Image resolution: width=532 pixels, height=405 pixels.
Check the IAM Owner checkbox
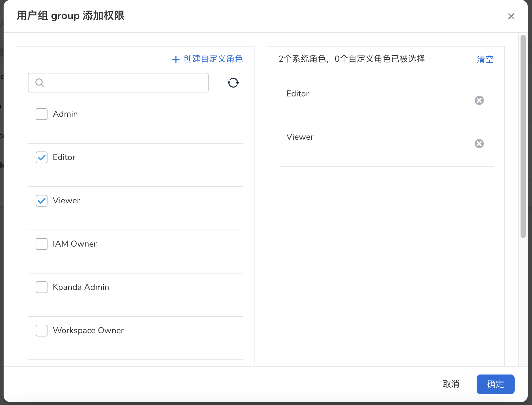pos(42,244)
